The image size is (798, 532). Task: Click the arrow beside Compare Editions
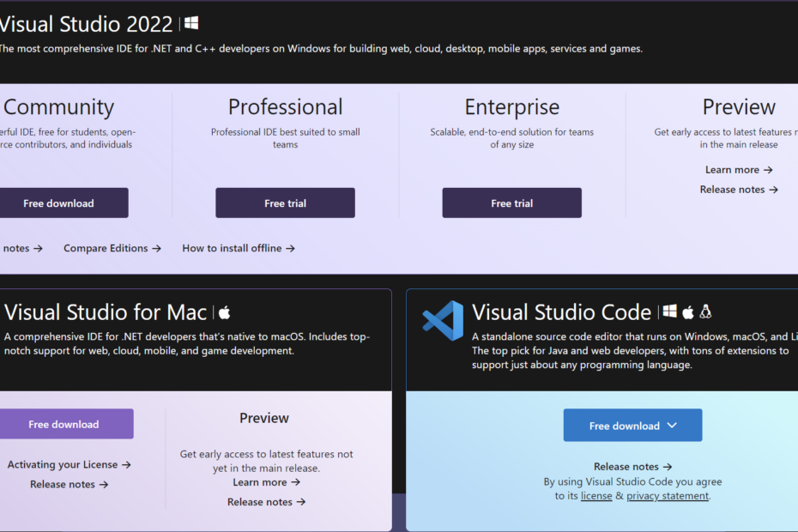point(159,248)
